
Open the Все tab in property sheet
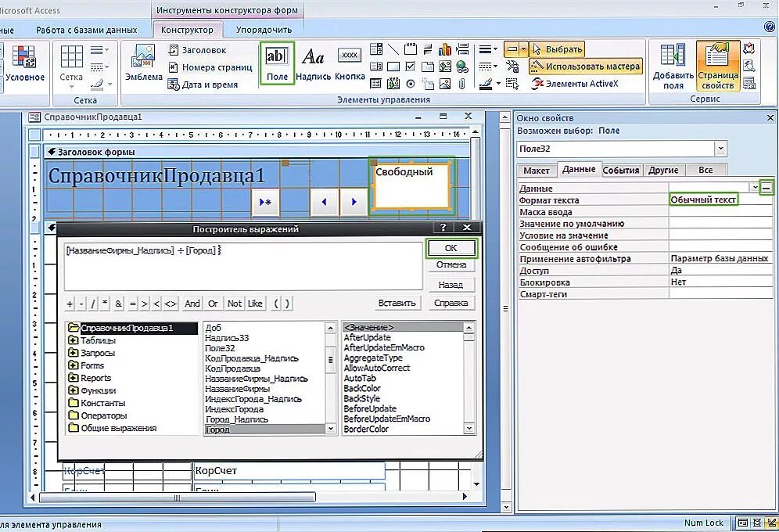705,171
